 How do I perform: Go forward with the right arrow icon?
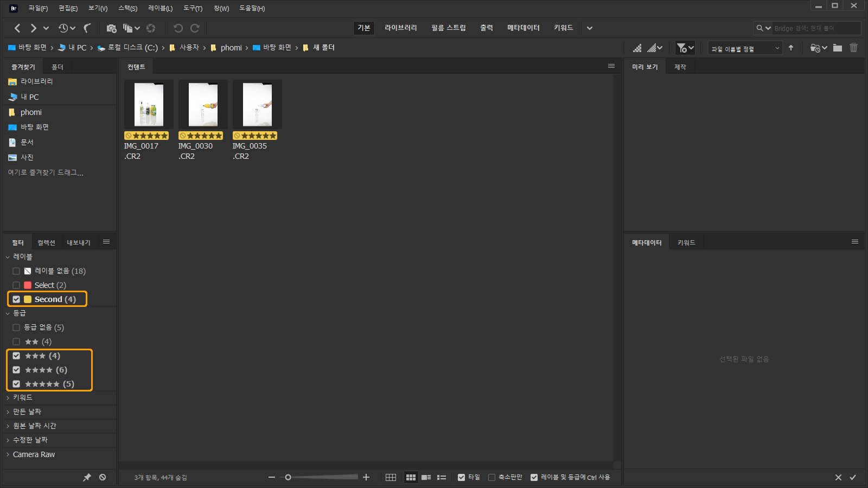pos(33,28)
